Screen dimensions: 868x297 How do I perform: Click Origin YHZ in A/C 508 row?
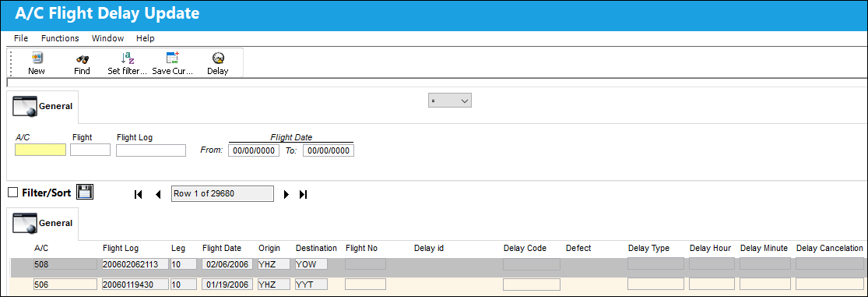tap(273, 264)
